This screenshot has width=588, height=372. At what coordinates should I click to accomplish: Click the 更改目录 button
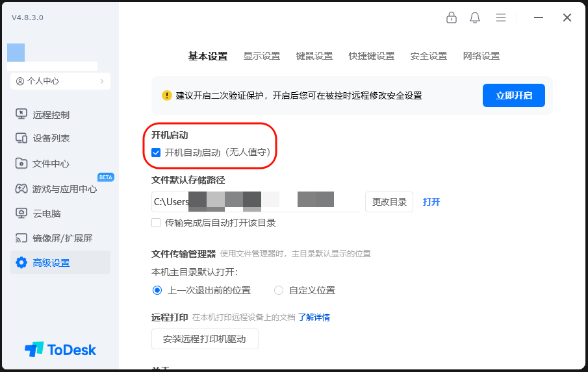pos(389,202)
